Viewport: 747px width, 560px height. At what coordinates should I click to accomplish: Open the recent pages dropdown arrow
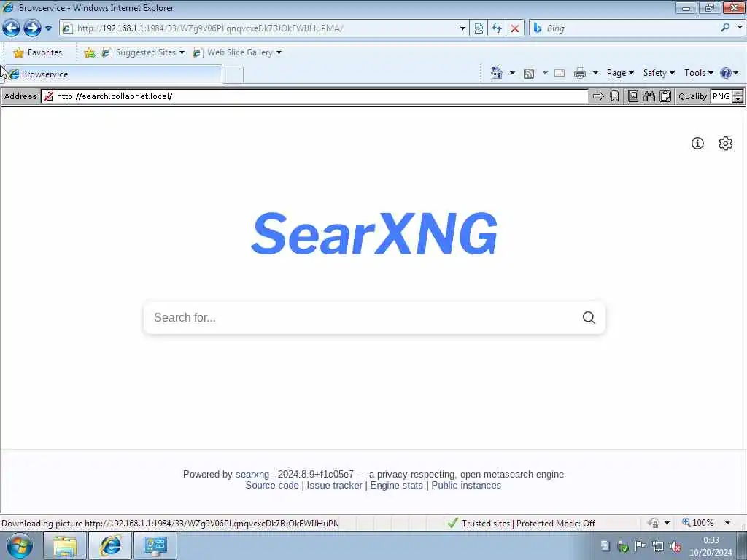click(x=48, y=28)
